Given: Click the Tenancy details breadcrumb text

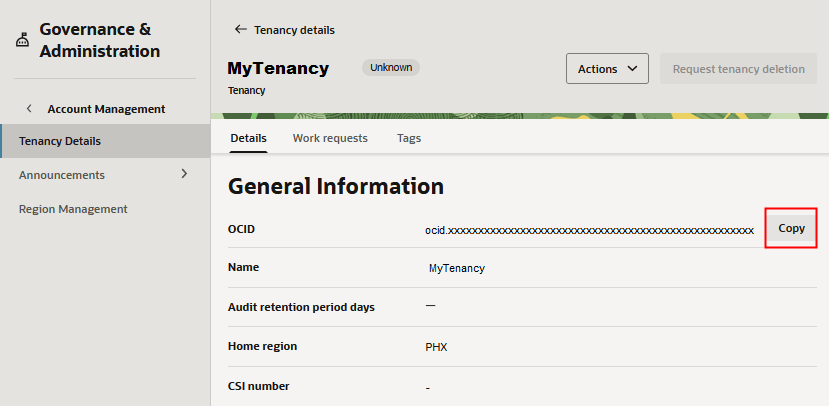Looking at the screenshot, I should (x=294, y=30).
